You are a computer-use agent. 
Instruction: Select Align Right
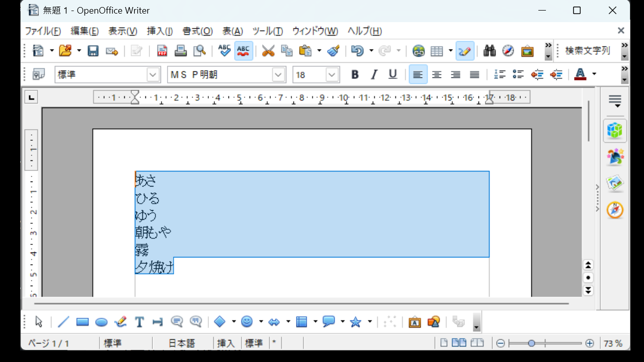(x=456, y=74)
